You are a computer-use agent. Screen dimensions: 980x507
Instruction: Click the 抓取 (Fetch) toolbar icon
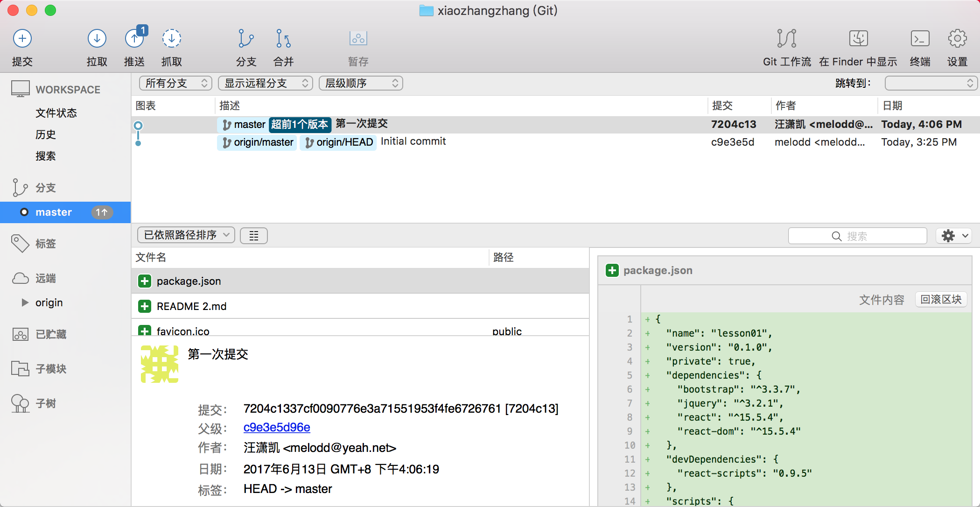click(x=171, y=39)
